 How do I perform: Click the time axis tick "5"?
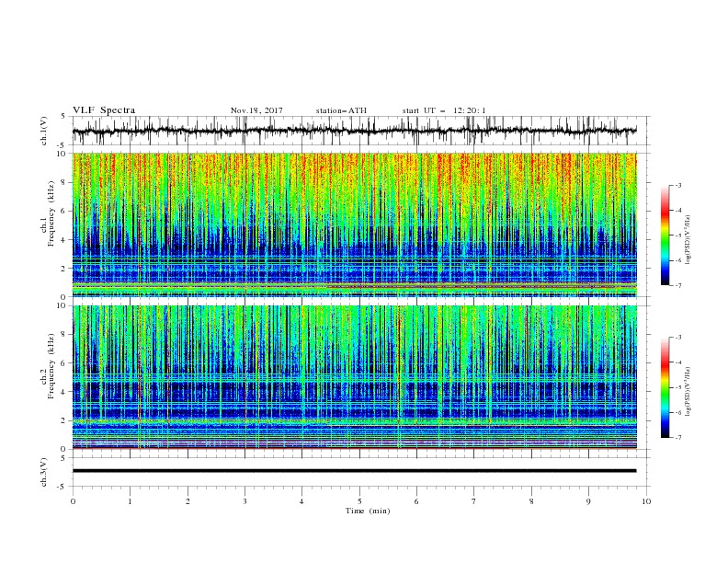[x=359, y=501]
